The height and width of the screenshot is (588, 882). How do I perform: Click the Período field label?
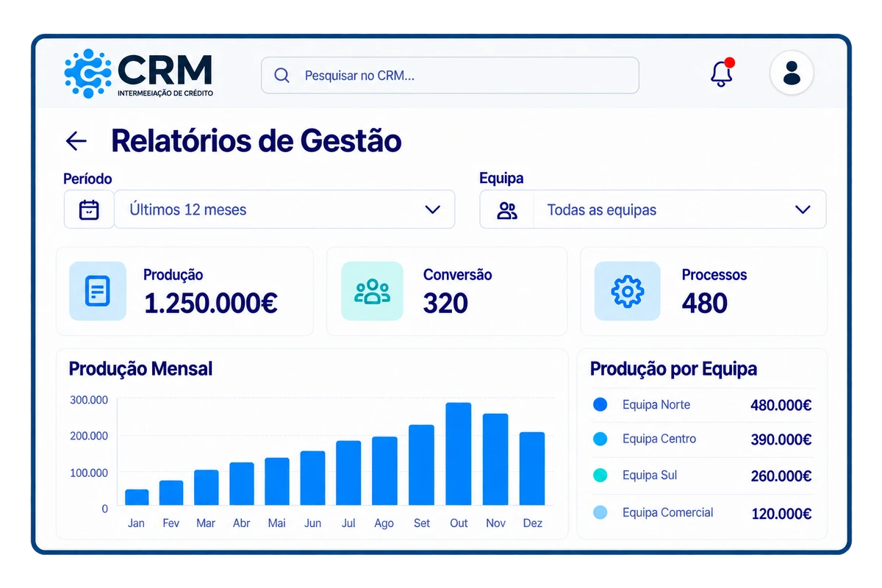click(87, 179)
